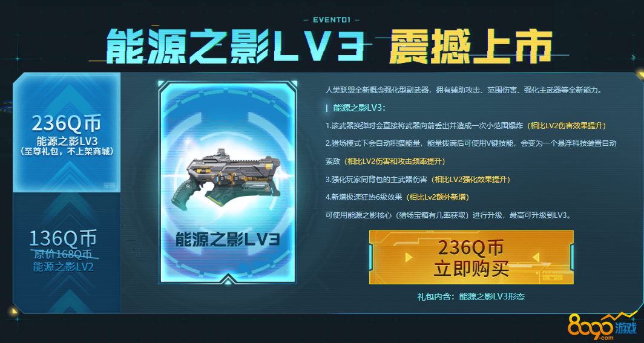Click the left yellow arrow on buy button
The height and width of the screenshot is (343, 644).
click(408, 257)
